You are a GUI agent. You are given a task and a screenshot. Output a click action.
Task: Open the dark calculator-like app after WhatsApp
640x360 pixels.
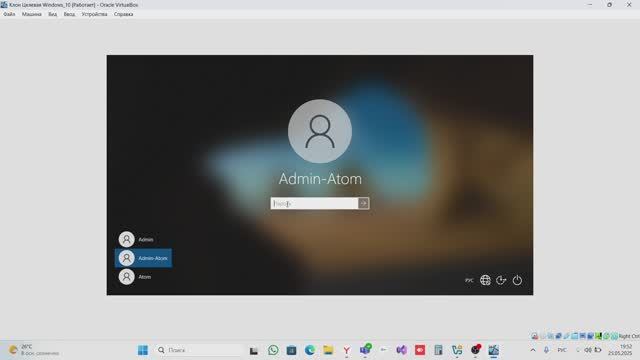click(291, 350)
